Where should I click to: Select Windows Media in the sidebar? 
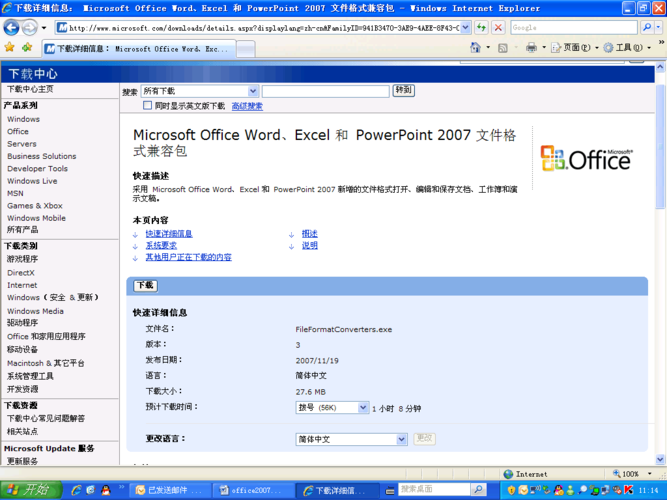coord(35,311)
